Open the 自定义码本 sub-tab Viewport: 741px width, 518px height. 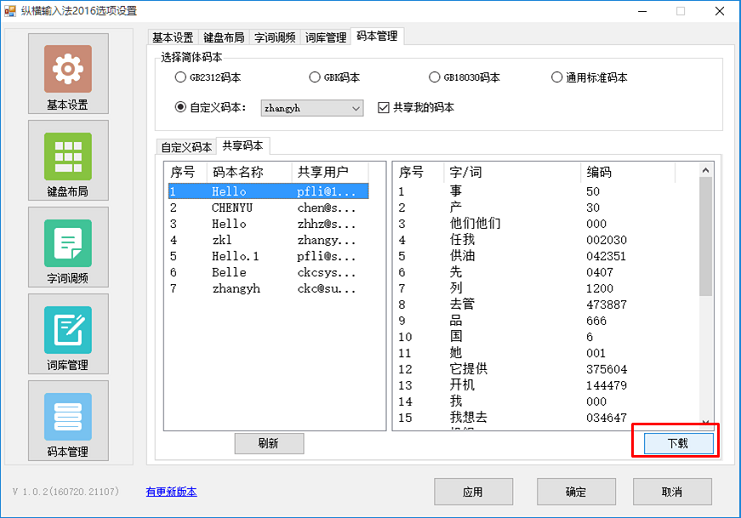tap(186, 147)
